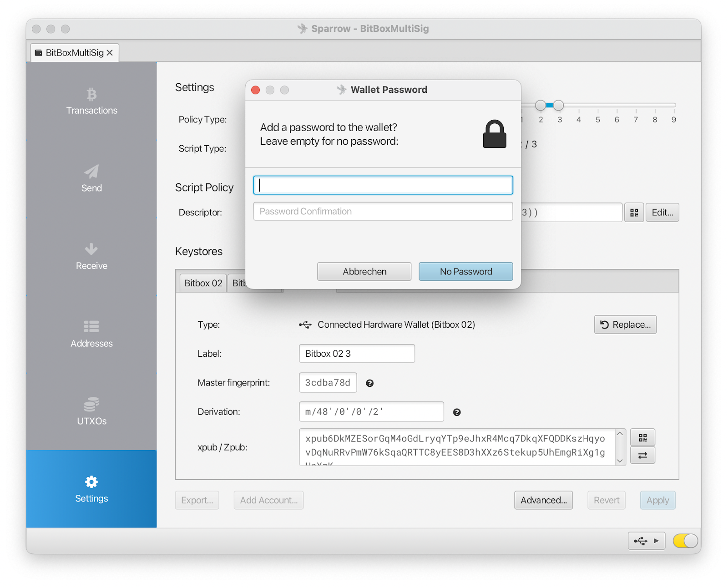Screen dimensions: 728x588
Task: Click the Apply button
Action: click(657, 500)
